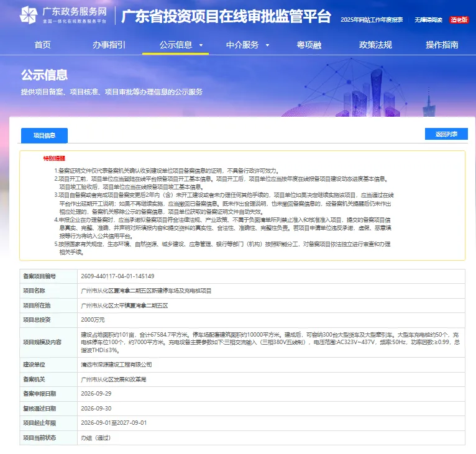Screen dimensions: 476x454
Task: Click project name 广州市从化区夏湾拿二期五区新建停车场及充电桩项目
Action: (146, 291)
